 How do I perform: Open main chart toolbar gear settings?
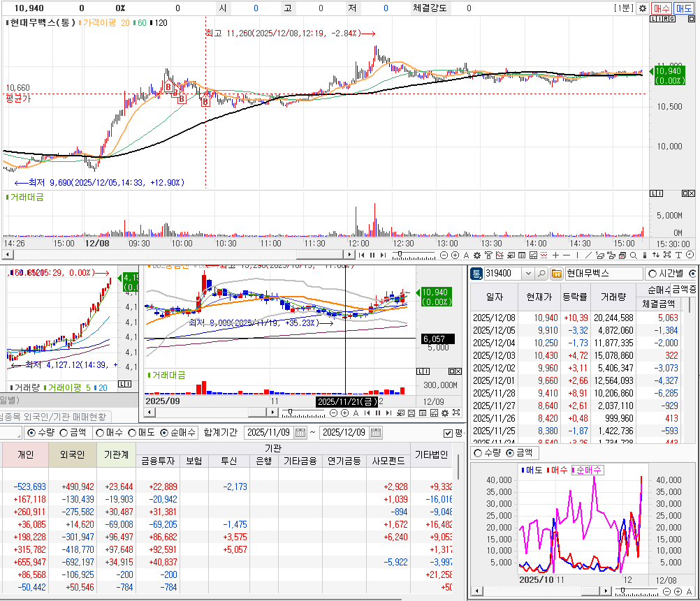pyautogui.click(x=477, y=255)
